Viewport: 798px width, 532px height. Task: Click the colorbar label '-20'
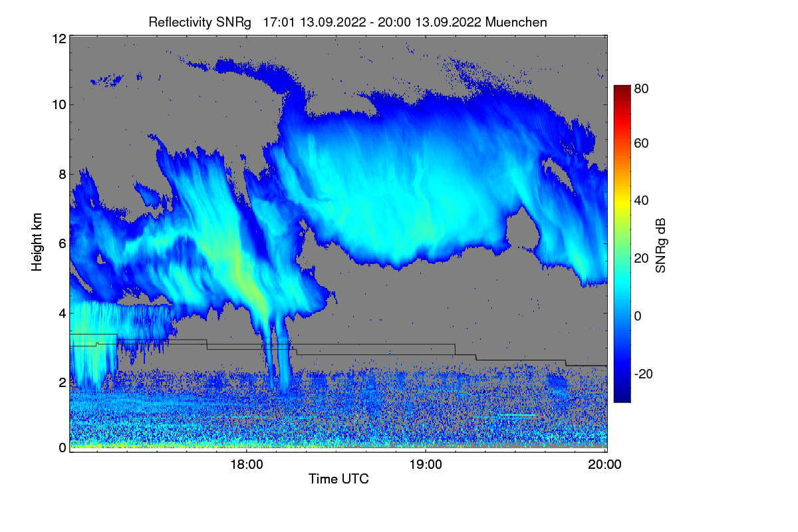coord(643,374)
